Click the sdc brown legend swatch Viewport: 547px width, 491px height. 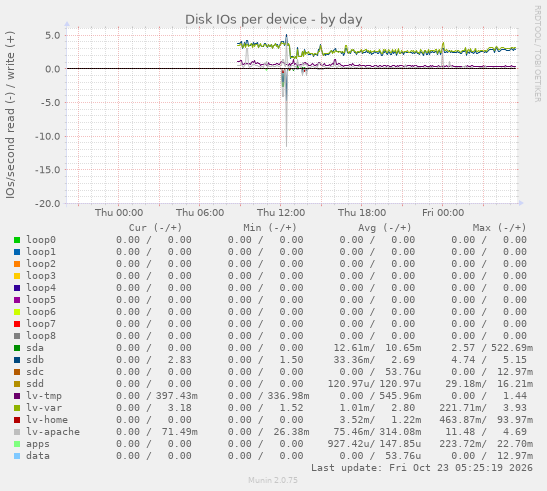[17, 372]
